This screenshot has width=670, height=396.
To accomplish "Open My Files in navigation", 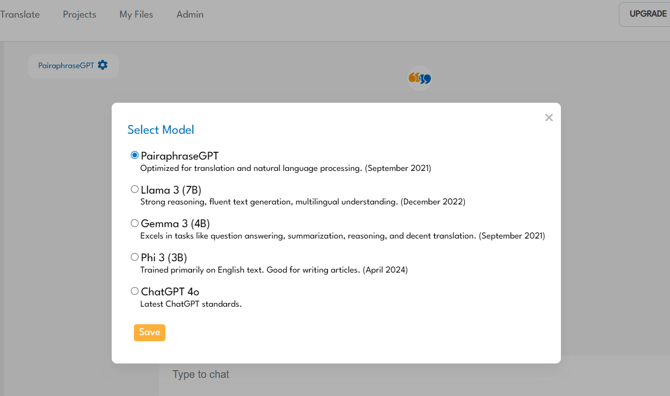I will [136, 15].
